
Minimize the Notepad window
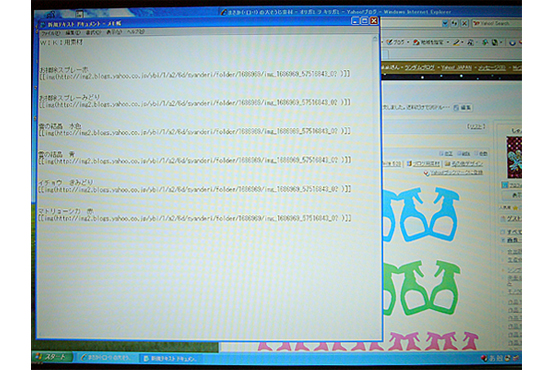[x=356, y=21]
